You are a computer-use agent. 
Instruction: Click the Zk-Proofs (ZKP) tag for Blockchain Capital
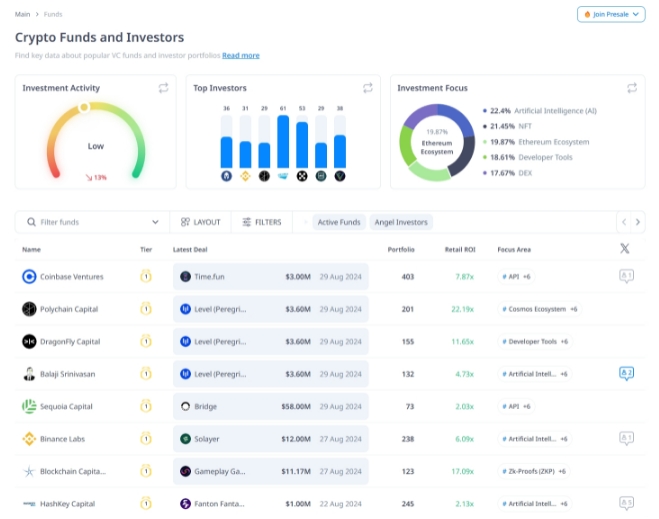(x=534, y=471)
